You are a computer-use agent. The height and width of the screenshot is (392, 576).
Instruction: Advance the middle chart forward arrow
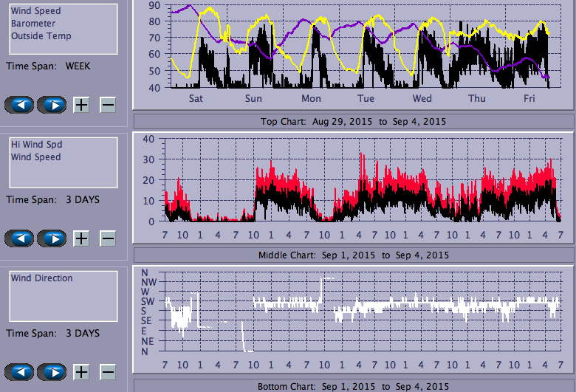pos(52,238)
